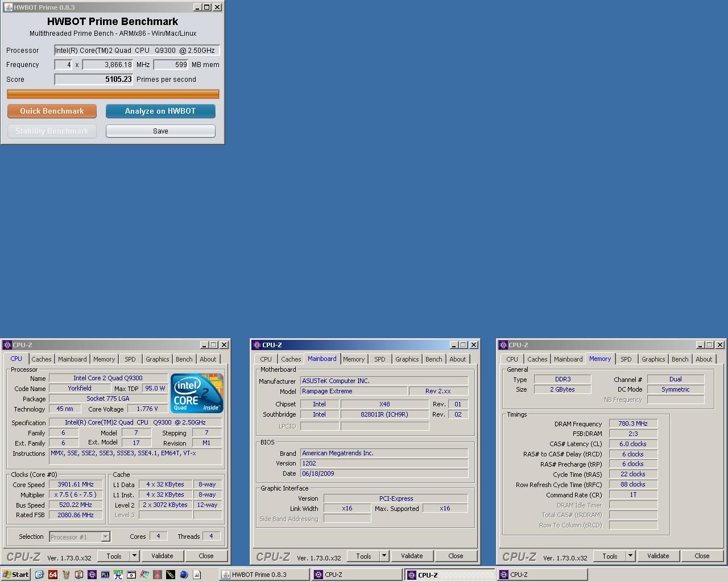
Task: Click the Command Rate value 1T
Action: coord(633,495)
